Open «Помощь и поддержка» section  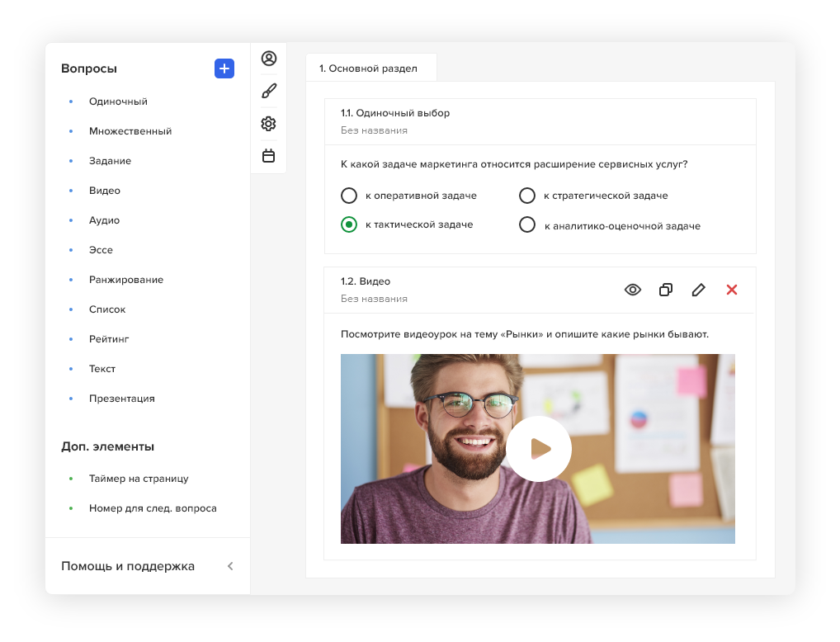pos(128,566)
